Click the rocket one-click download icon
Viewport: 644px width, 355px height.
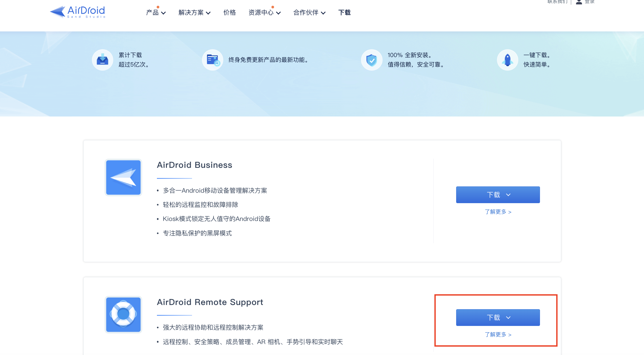(507, 60)
